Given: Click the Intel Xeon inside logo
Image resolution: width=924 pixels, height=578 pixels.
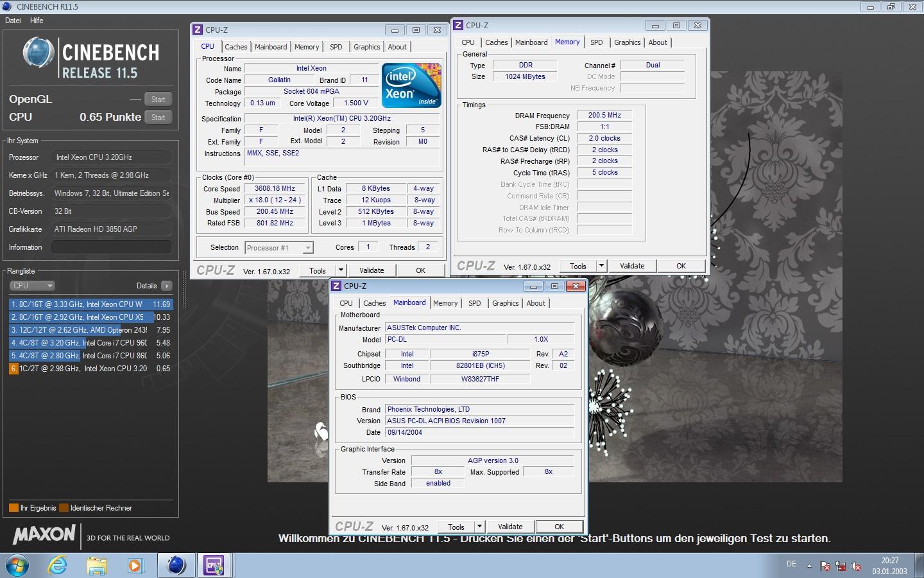Looking at the screenshot, I should coord(411,85).
